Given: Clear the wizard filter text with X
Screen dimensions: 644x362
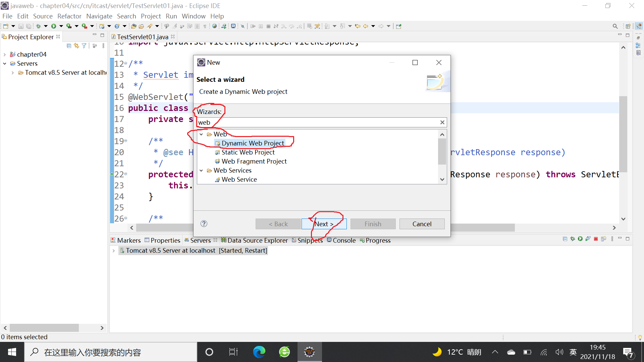Looking at the screenshot, I should click(x=442, y=122).
